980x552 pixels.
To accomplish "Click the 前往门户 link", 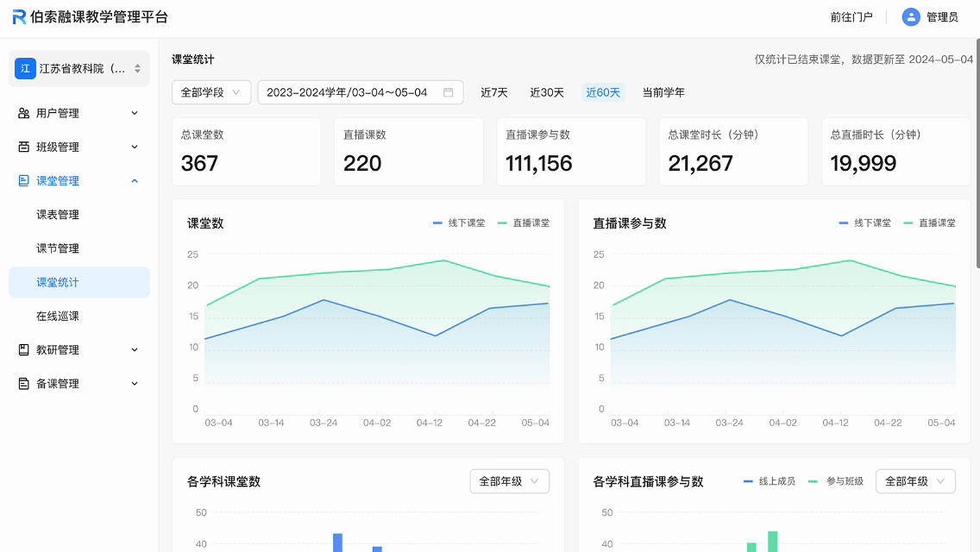I will 851,17.
